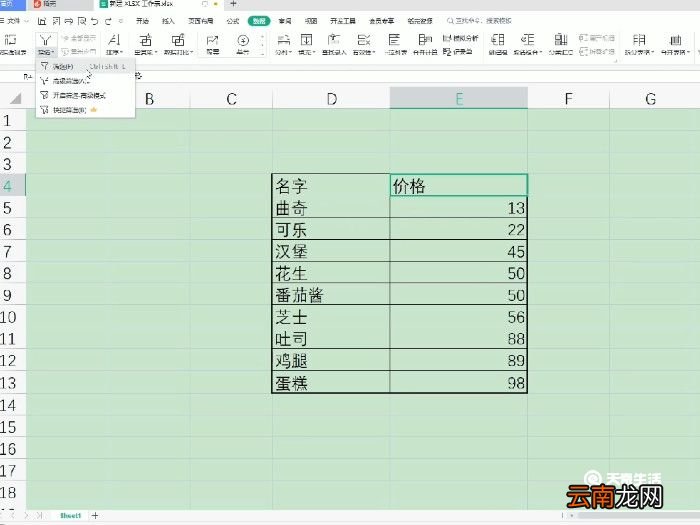
Task: Open the Data Compare dropdown arrow
Action: pos(192,53)
